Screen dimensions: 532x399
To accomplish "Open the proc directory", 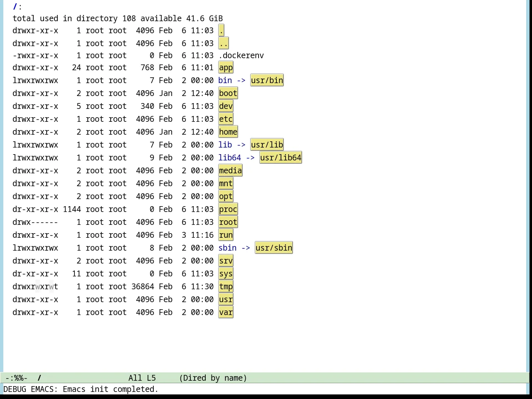I will (228, 209).
